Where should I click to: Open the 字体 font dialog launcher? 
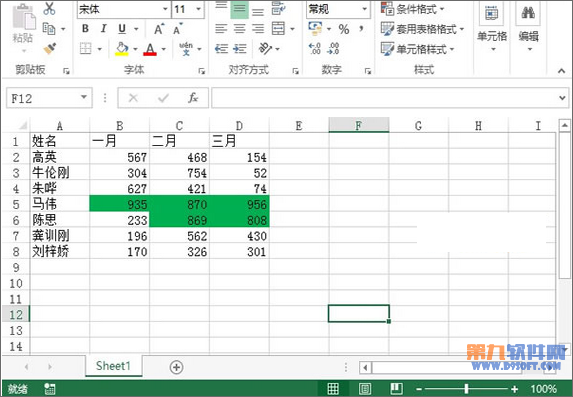[201, 71]
